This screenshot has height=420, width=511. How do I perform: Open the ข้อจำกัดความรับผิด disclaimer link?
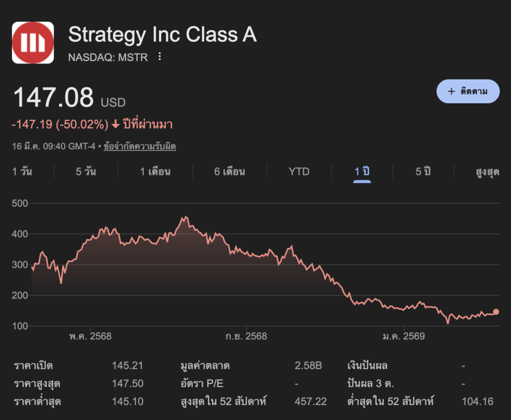click(140, 147)
